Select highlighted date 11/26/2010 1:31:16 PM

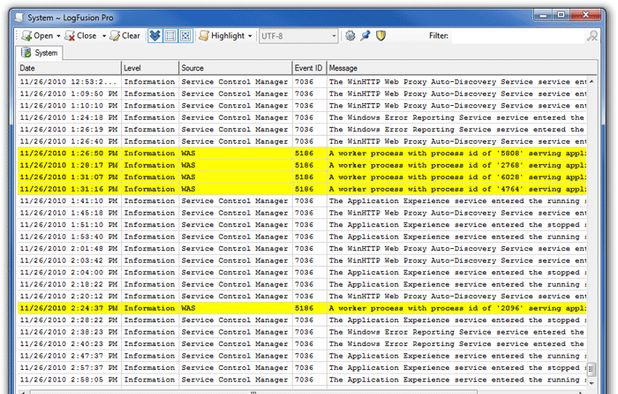pos(69,189)
